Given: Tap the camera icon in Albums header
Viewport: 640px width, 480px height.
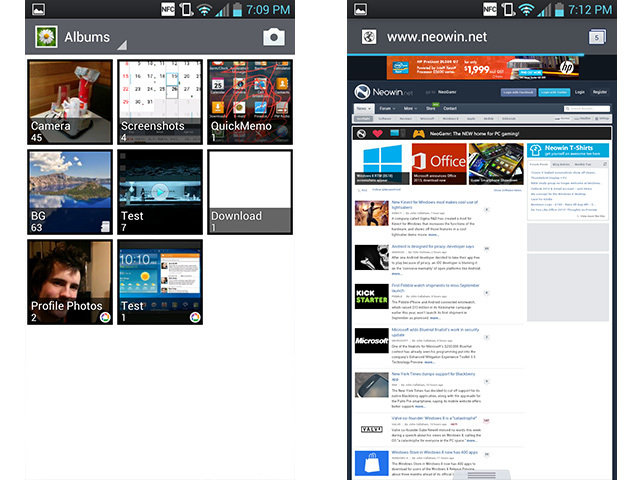Looking at the screenshot, I should tap(273, 38).
